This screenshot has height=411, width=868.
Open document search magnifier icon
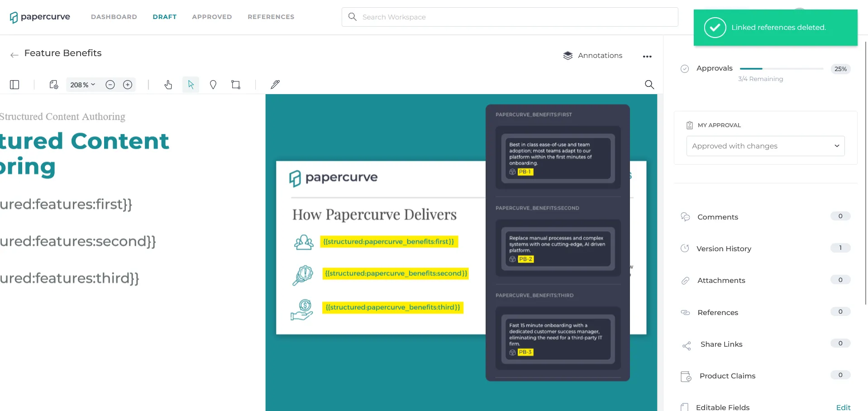point(649,85)
